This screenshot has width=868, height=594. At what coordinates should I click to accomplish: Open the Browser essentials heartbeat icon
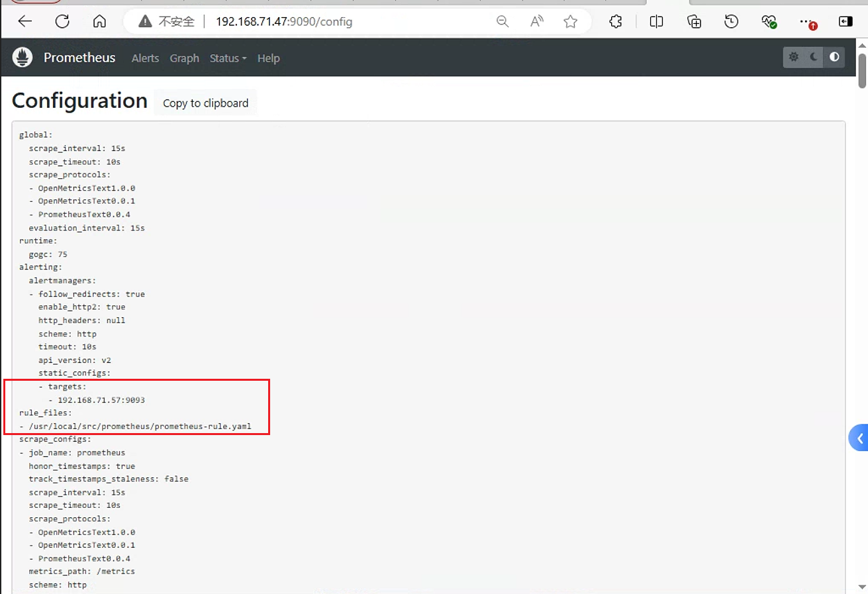click(769, 22)
